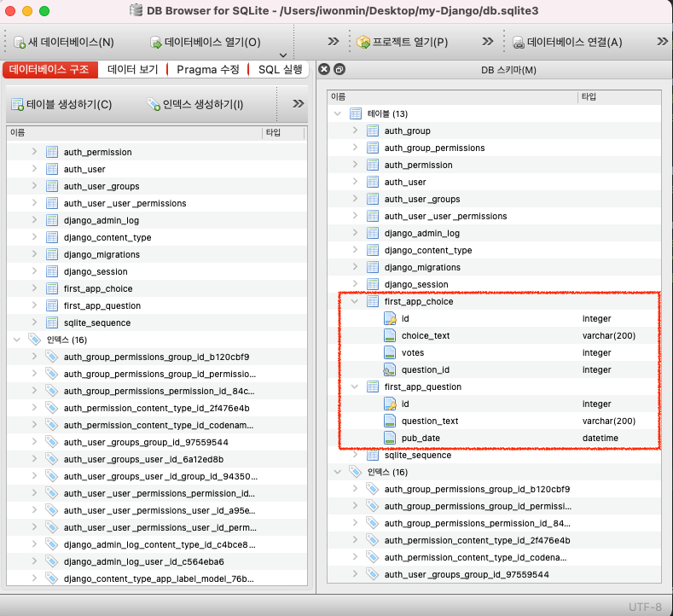Click the 타입 column header in left panel
Screen dimensions: 673x616
click(x=283, y=132)
